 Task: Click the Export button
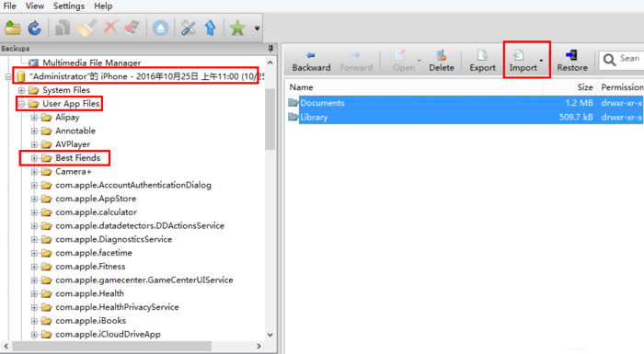click(483, 62)
